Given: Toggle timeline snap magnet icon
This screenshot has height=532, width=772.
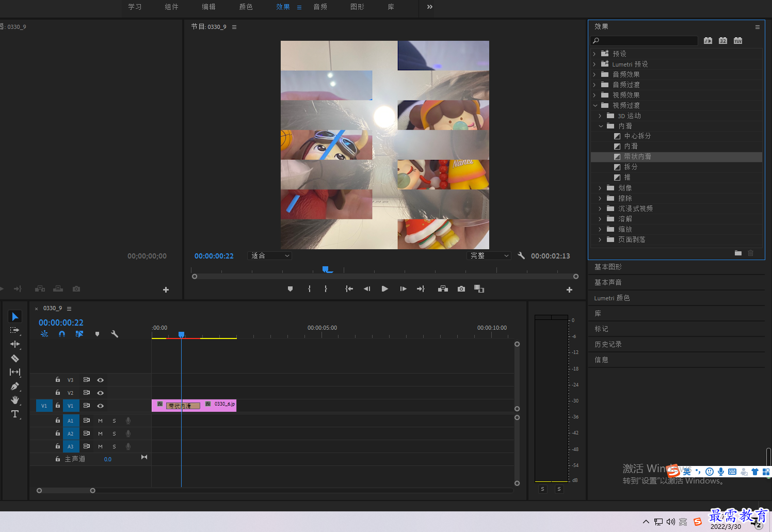Looking at the screenshot, I should point(62,334).
